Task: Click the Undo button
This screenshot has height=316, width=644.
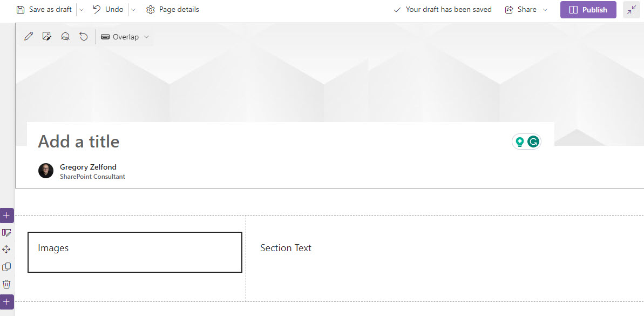Action: click(x=109, y=9)
